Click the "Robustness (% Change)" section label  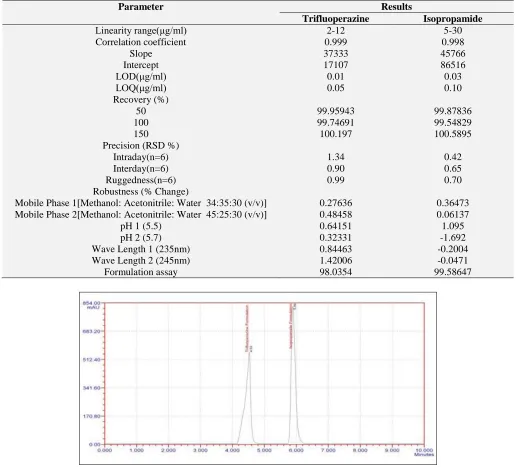point(141,192)
